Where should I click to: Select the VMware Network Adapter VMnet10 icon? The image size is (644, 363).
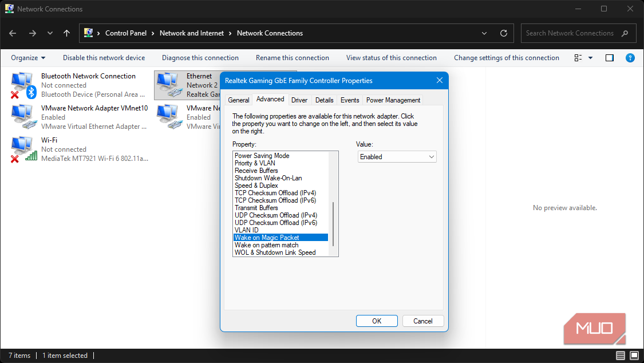23,117
